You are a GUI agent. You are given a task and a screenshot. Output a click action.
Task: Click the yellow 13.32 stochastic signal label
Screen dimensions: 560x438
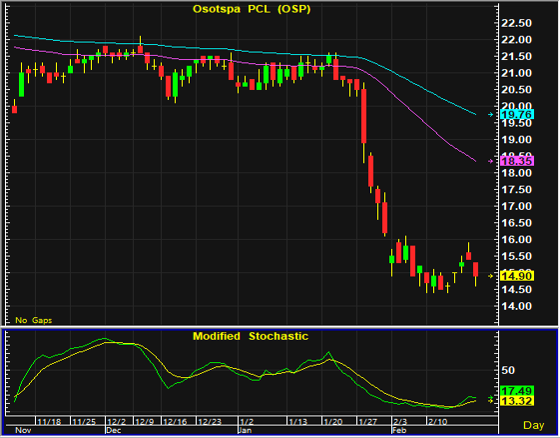click(517, 401)
